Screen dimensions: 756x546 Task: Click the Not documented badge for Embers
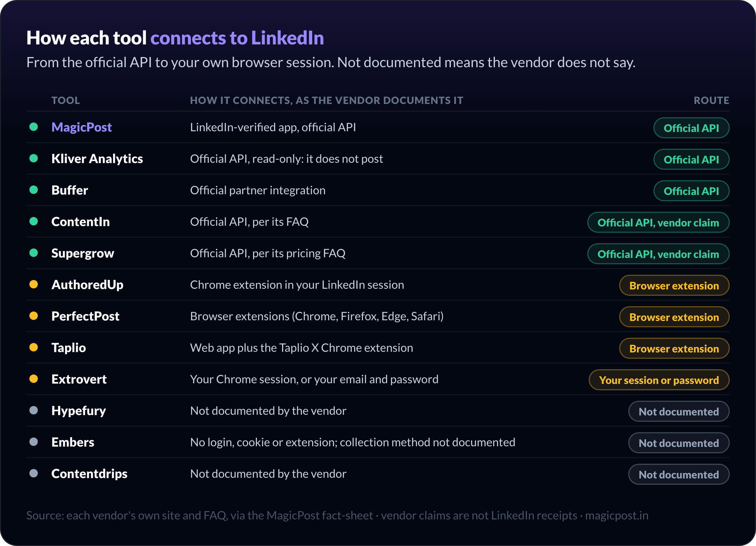tap(679, 443)
